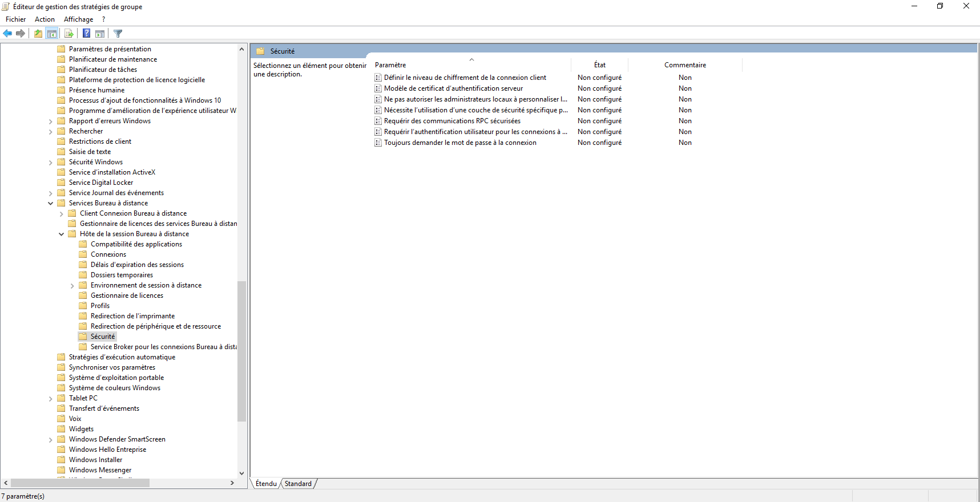Click the tree horizontal scrollbar right arrow
The width and height of the screenshot is (980, 502).
point(232,483)
